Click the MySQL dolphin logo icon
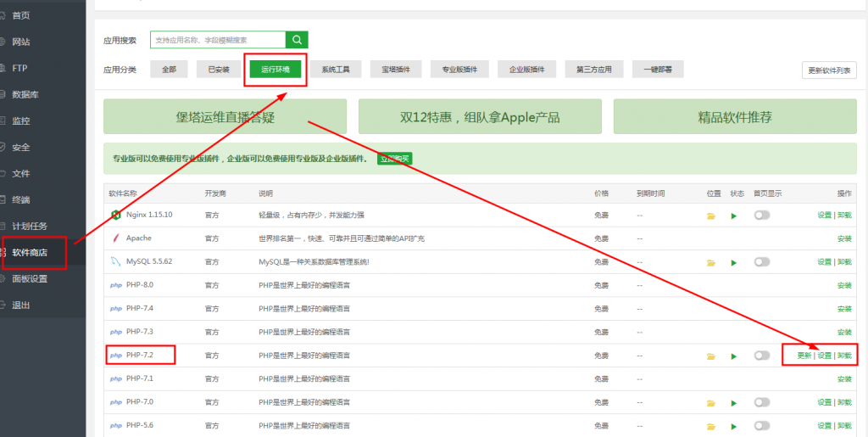 pos(115,261)
